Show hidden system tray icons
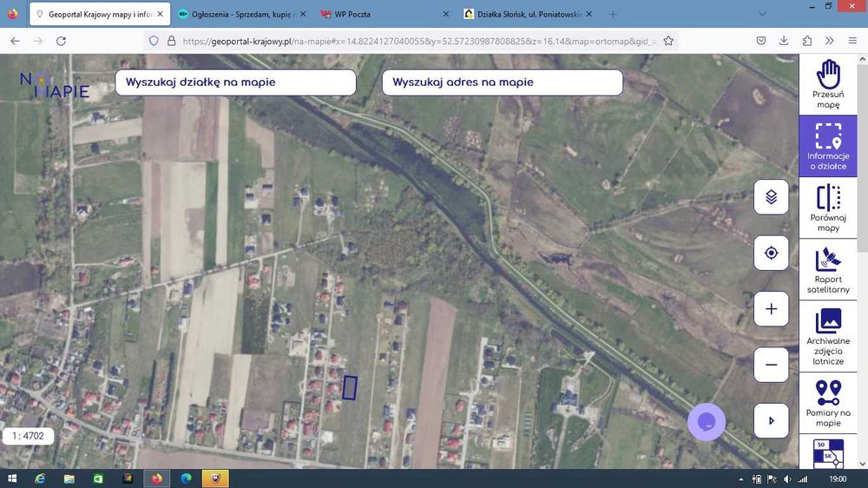 pyautogui.click(x=740, y=479)
